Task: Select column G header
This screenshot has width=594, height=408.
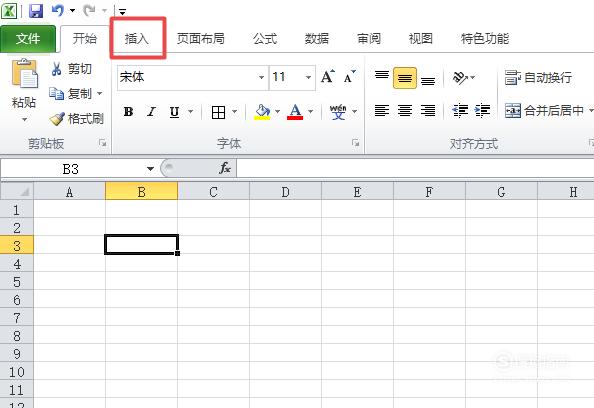Action: 501,192
